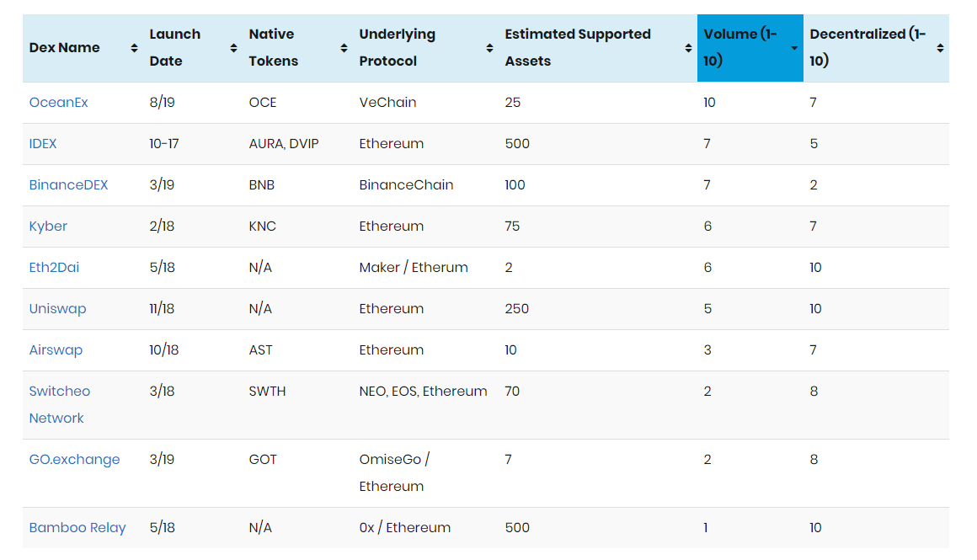The width and height of the screenshot is (977, 560).
Task: Toggle descending arrow on Volume column
Action: (x=794, y=48)
